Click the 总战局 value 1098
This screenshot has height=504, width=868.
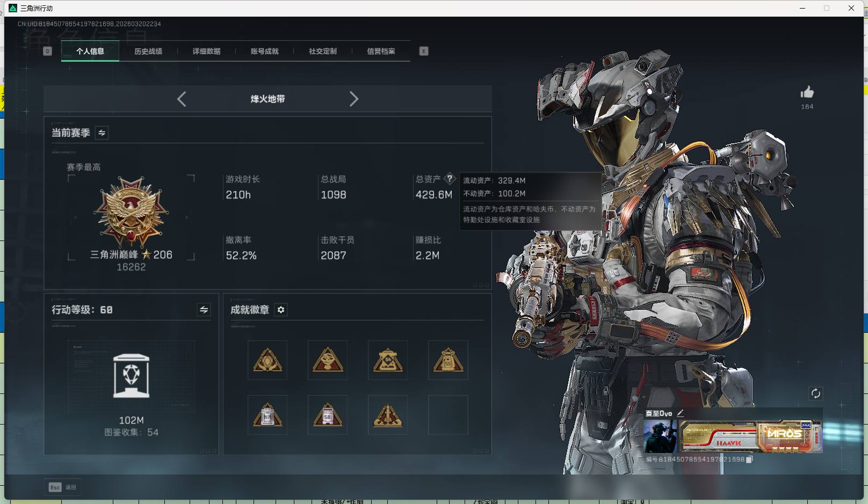[x=334, y=195]
